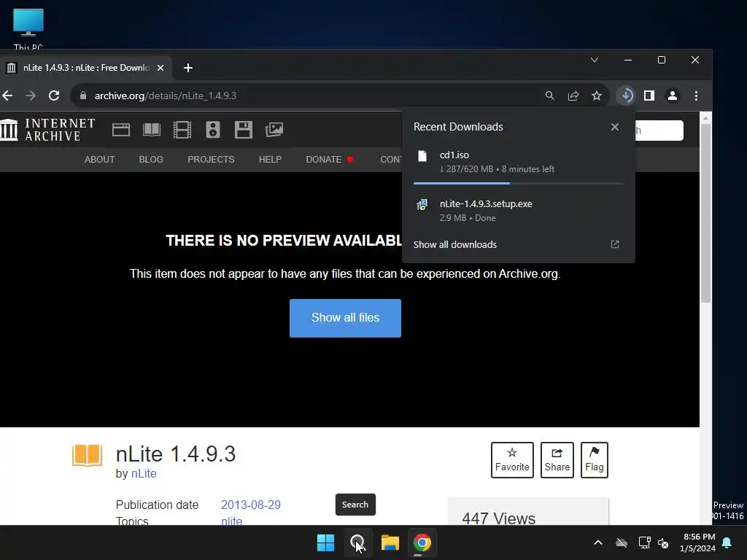
Task: Share this page via the address bar share icon
Action: 573,96
